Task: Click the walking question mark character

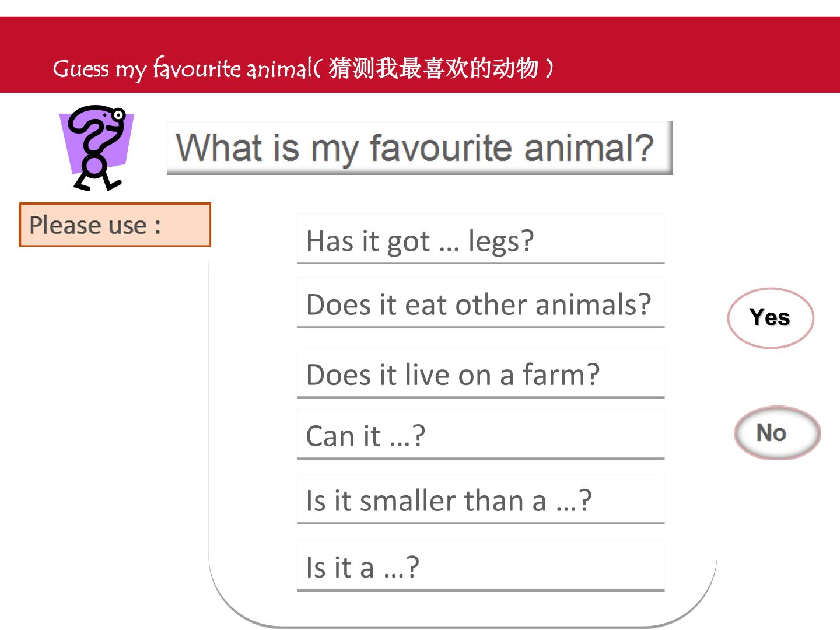Action: click(x=97, y=148)
